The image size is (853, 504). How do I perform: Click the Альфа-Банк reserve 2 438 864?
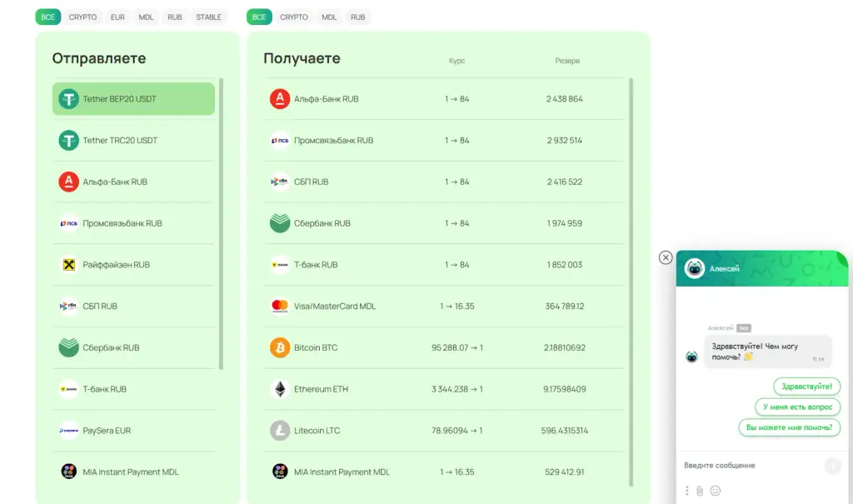pyautogui.click(x=565, y=99)
